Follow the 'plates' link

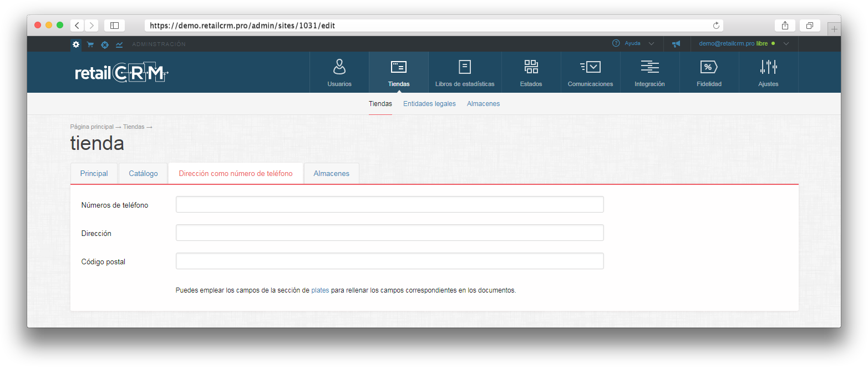click(320, 290)
